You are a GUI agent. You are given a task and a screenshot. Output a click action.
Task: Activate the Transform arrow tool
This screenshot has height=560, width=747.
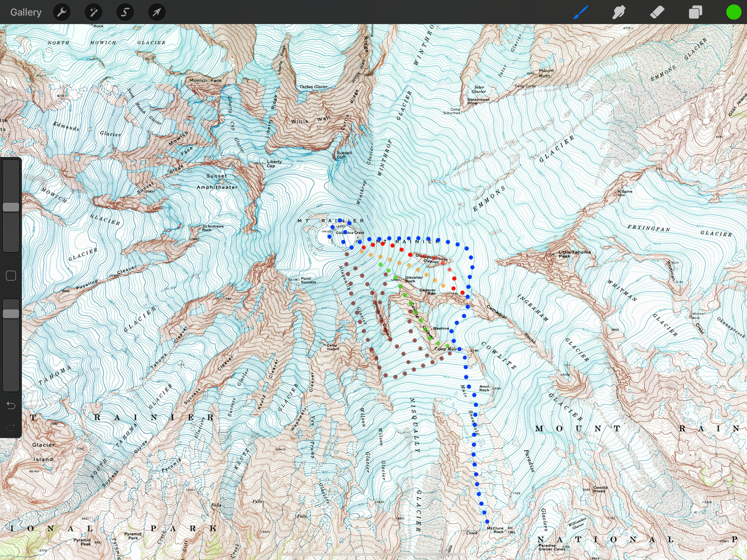click(x=157, y=13)
